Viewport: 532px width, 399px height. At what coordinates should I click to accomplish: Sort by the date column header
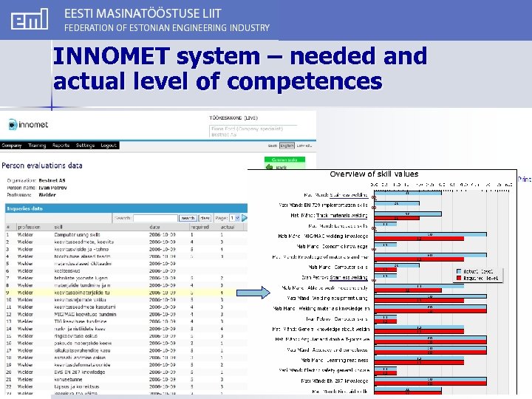pyautogui.click(x=154, y=227)
